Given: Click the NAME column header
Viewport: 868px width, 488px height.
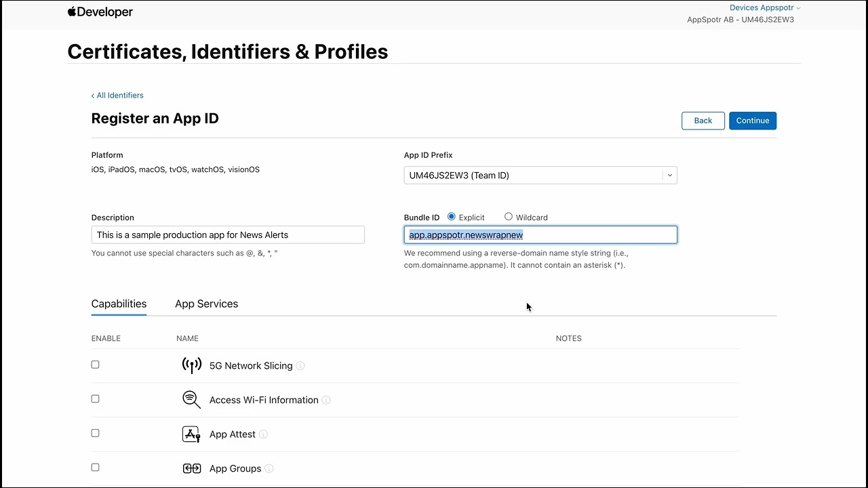Looking at the screenshot, I should (x=187, y=338).
